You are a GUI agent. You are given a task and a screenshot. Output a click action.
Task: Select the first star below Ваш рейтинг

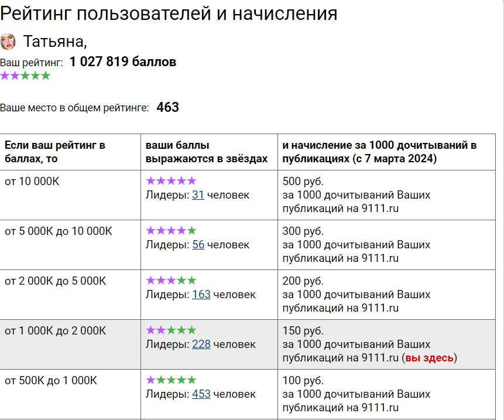pyautogui.click(x=5, y=76)
